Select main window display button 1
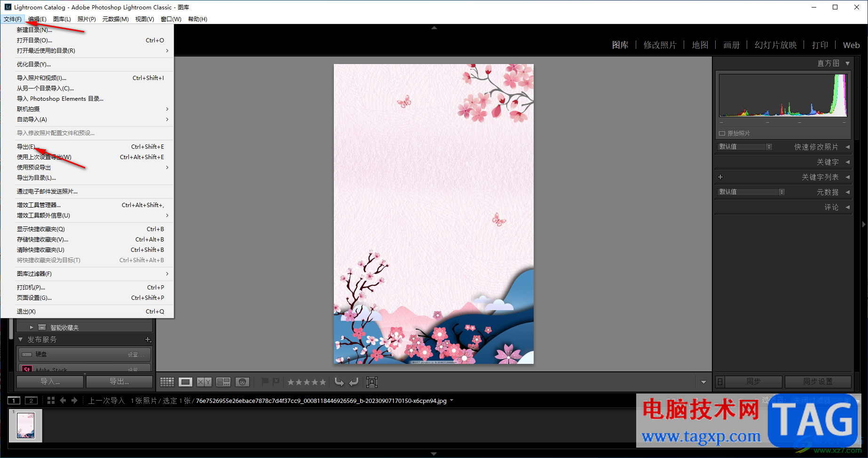The image size is (868, 458). tap(14, 401)
